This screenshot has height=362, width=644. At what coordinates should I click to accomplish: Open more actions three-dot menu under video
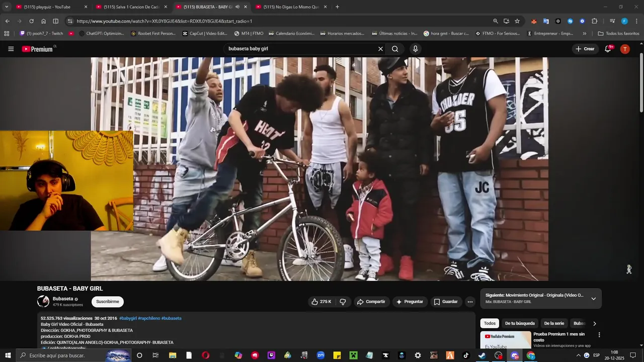[x=470, y=302]
